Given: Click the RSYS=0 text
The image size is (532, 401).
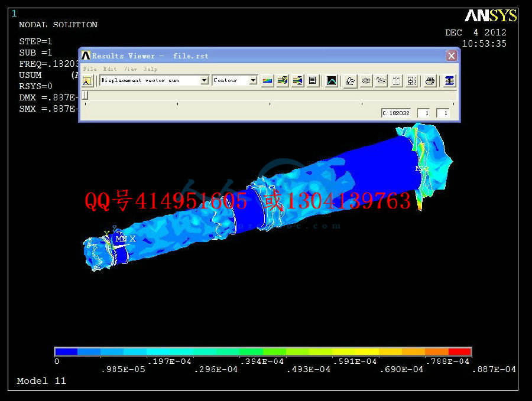Looking at the screenshot, I should pyautogui.click(x=35, y=86).
